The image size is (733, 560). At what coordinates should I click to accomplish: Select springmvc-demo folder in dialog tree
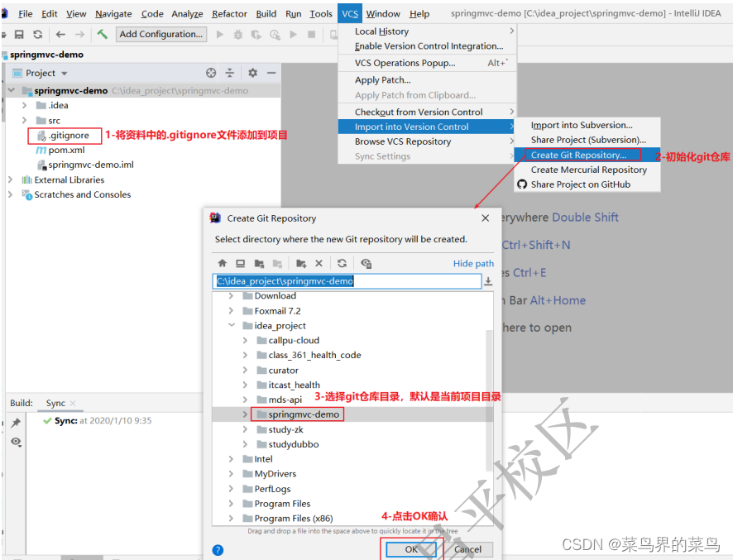pyautogui.click(x=304, y=414)
